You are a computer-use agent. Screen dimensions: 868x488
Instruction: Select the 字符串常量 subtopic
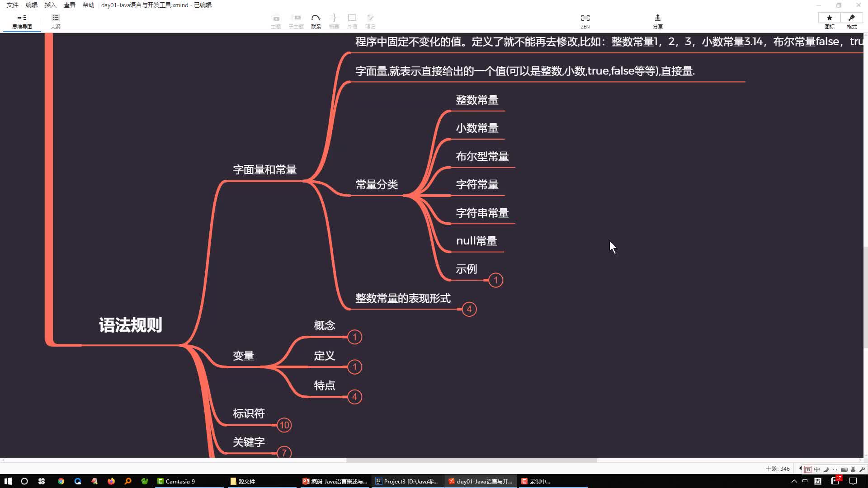tap(482, 213)
